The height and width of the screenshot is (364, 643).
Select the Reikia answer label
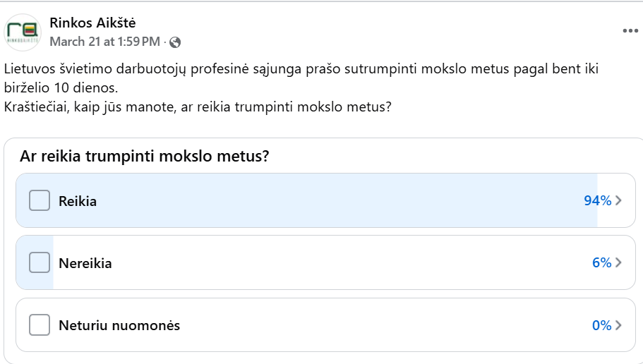pyautogui.click(x=78, y=201)
